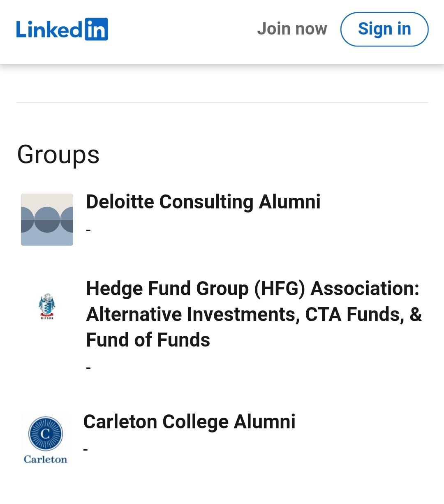Screen dimensions: 444x504
Task: Click the white header bar beside the logo
Action: (183, 29)
